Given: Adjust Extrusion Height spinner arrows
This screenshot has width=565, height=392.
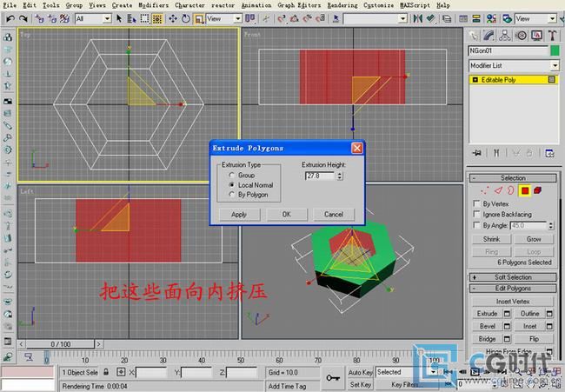Looking at the screenshot, I should 339,176.
